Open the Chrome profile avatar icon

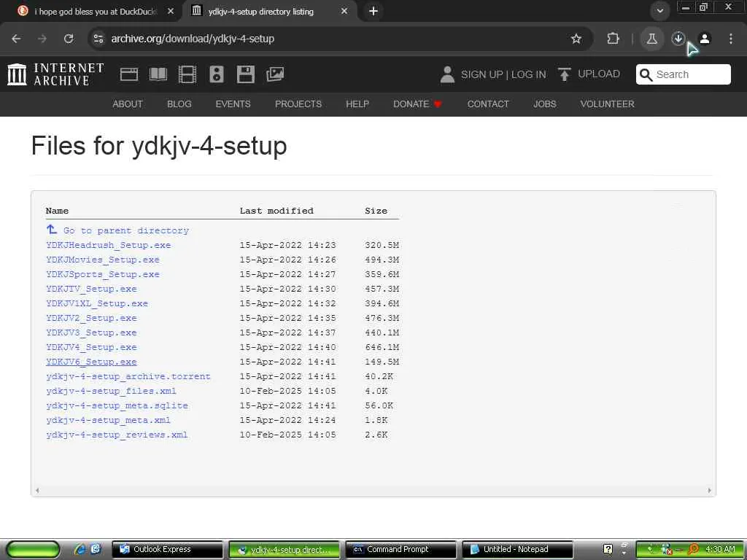pos(705,39)
